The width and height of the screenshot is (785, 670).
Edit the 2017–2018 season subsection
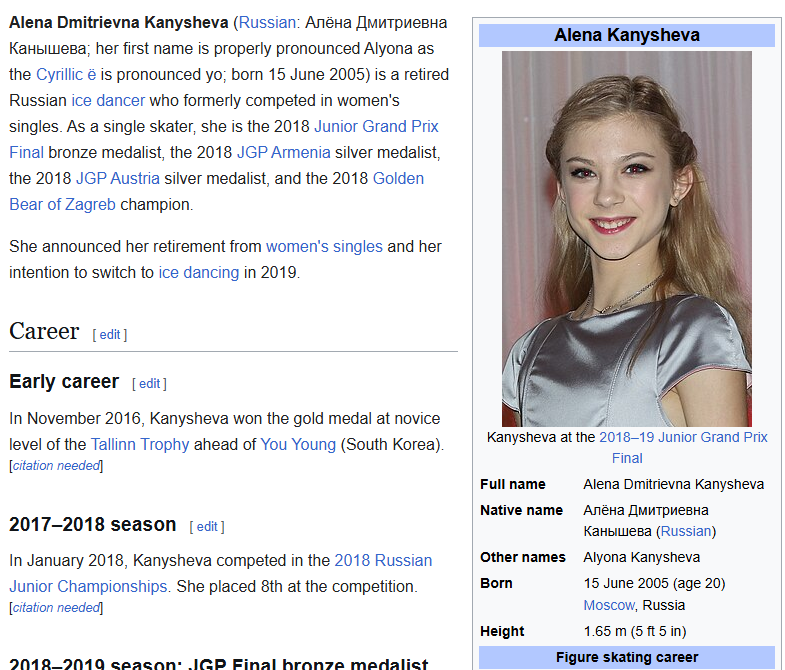(207, 526)
